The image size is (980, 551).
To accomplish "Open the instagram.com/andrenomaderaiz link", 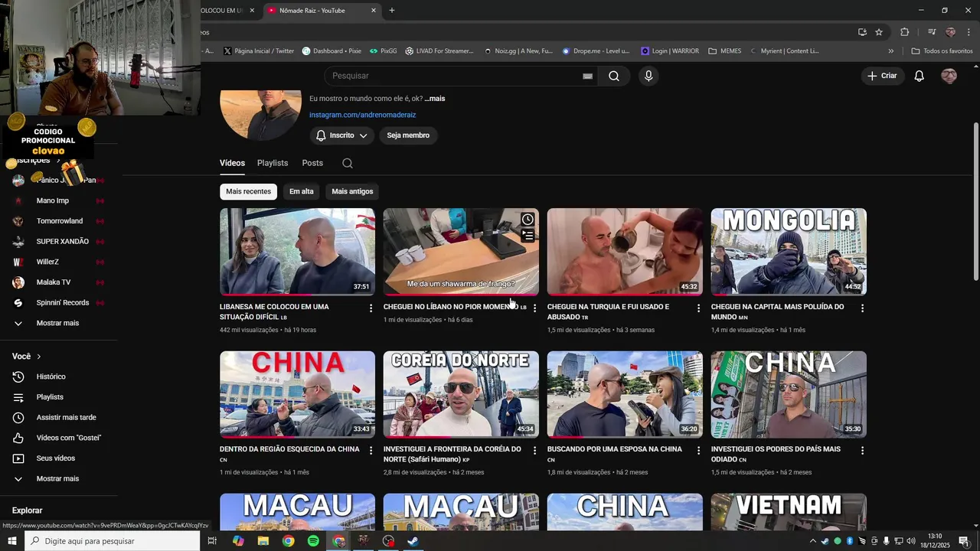I will 363,115.
